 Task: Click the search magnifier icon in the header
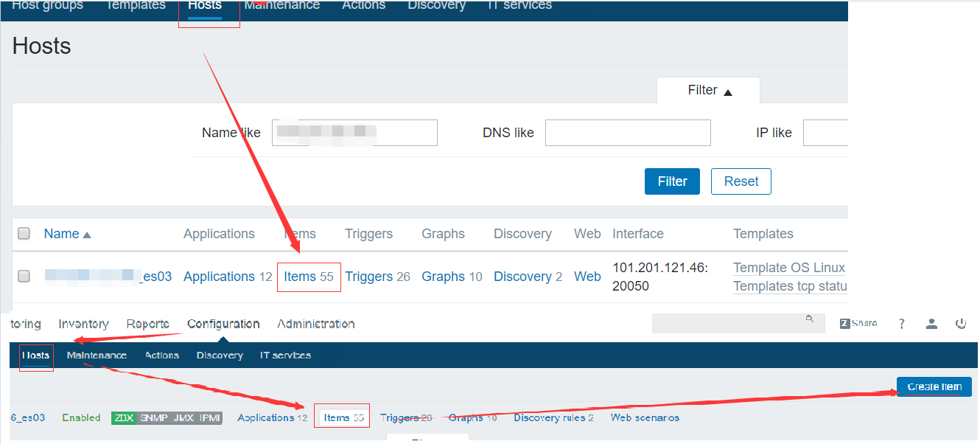click(x=809, y=319)
